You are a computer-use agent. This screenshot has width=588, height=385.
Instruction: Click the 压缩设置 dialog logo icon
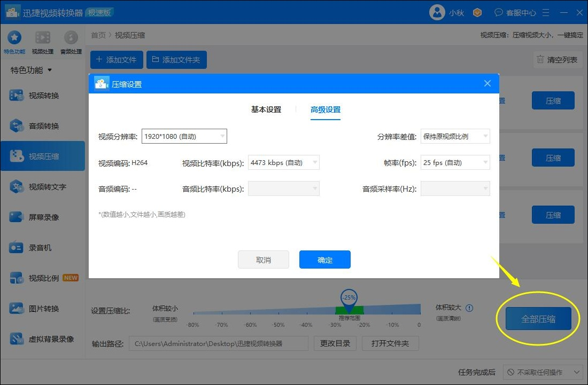(x=101, y=84)
